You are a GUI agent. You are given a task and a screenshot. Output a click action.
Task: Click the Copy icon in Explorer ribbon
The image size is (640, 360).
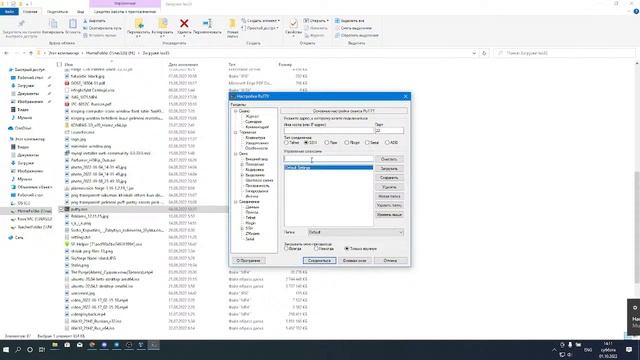(x=53, y=24)
